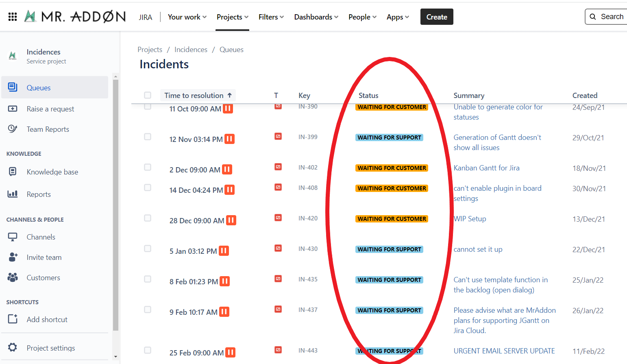This screenshot has height=364, width=627.
Task: Expand the Dashboards dropdown
Action: [x=316, y=17]
